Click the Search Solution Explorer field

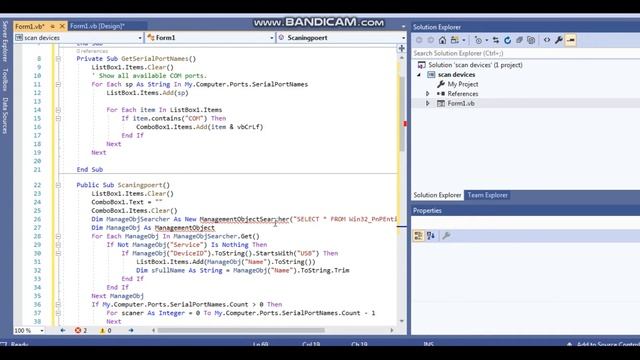pyautogui.click(x=525, y=53)
